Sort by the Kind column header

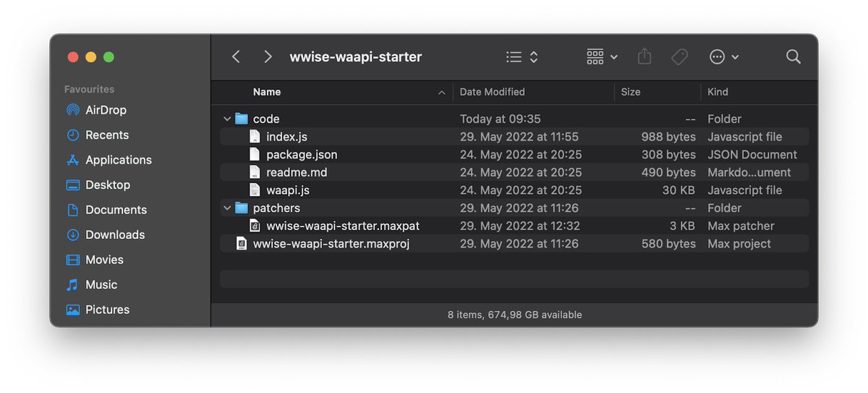(718, 92)
